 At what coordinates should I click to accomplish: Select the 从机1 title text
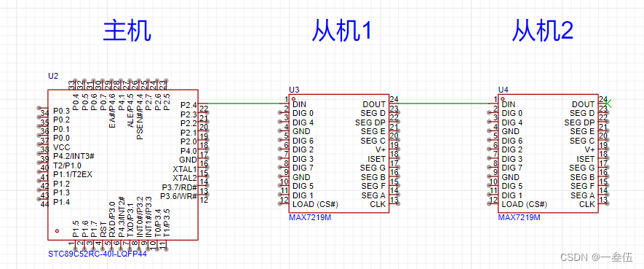[342, 31]
